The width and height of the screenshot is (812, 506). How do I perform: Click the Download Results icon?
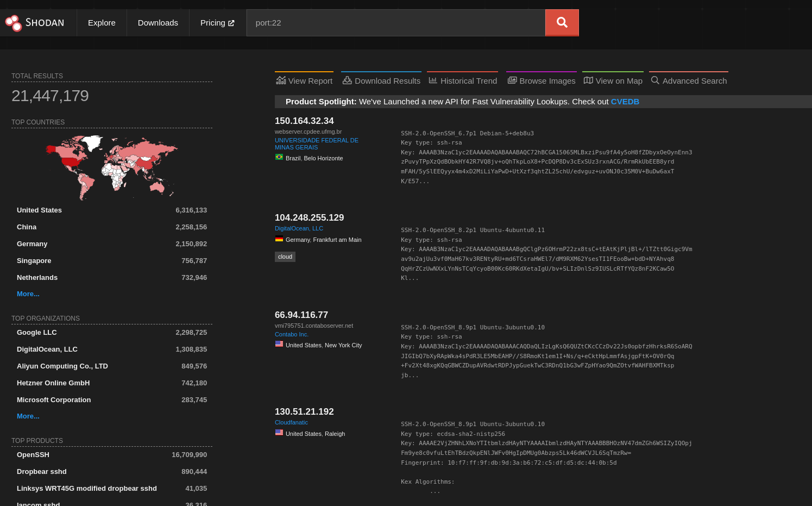pyautogui.click(x=347, y=80)
